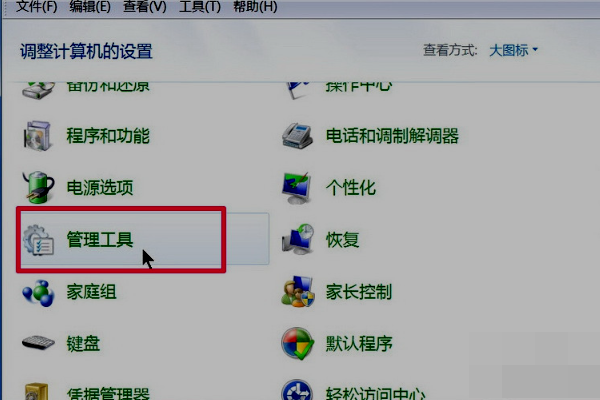600x400 pixels.
Task: Open the 键盘 keyboard icon
Action: pos(38,343)
